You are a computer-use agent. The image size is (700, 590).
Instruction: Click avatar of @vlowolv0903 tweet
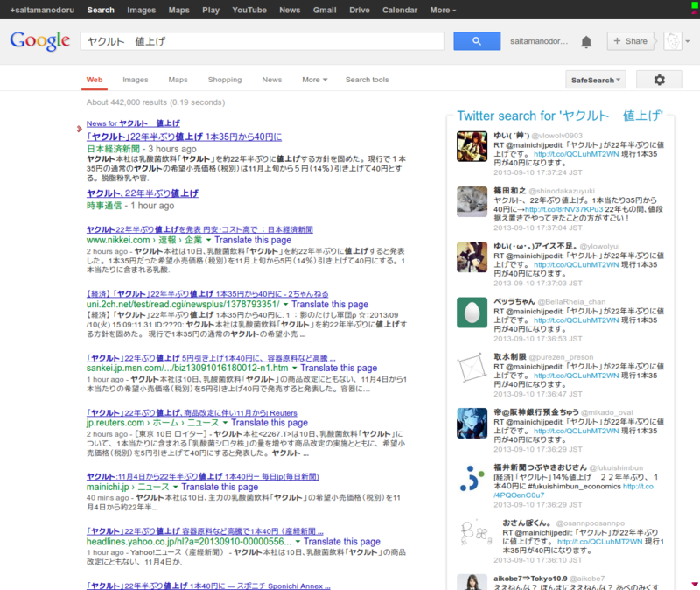472,146
